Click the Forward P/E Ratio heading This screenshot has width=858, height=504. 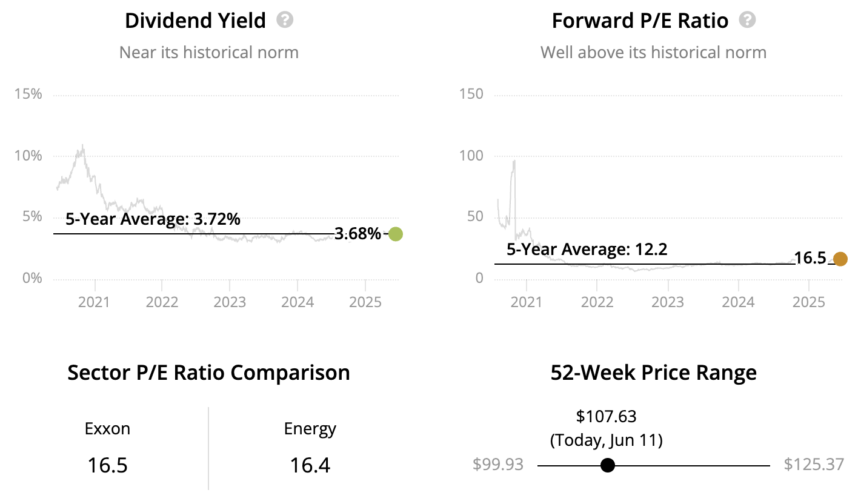tap(640, 21)
